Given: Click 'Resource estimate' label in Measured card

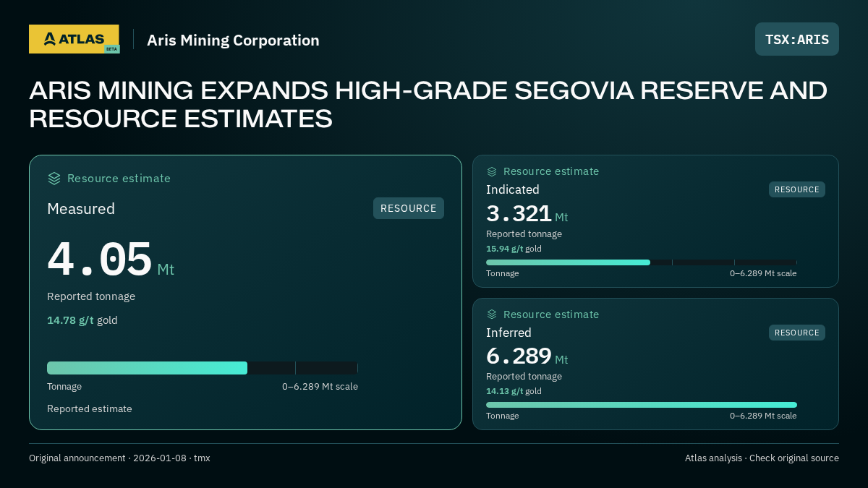Looking at the screenshot, I should point(119,179).
